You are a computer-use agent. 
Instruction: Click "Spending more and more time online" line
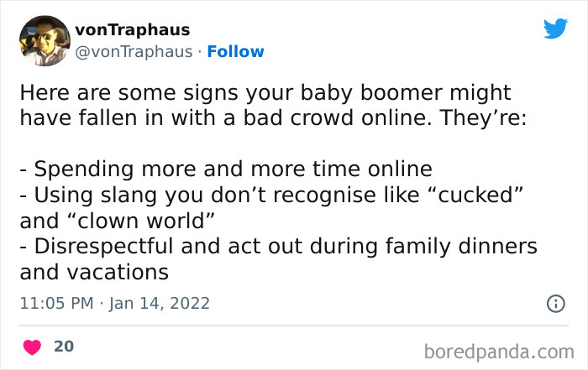(x=225, y=168)
